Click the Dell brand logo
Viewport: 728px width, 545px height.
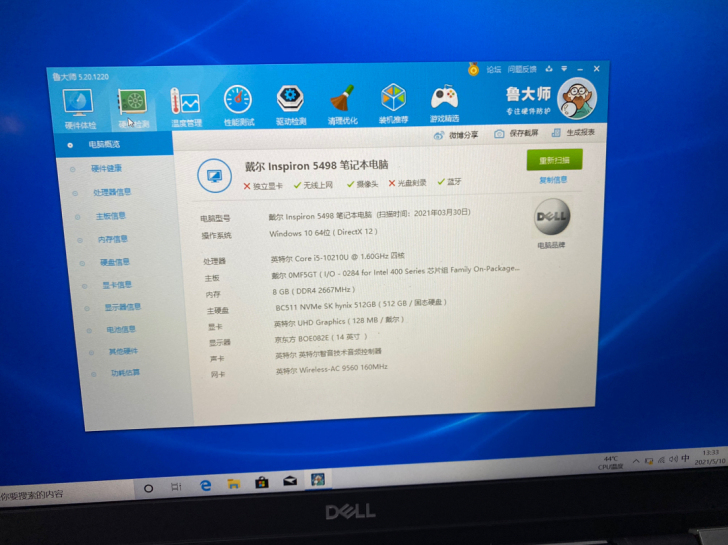tap(552, 216)
